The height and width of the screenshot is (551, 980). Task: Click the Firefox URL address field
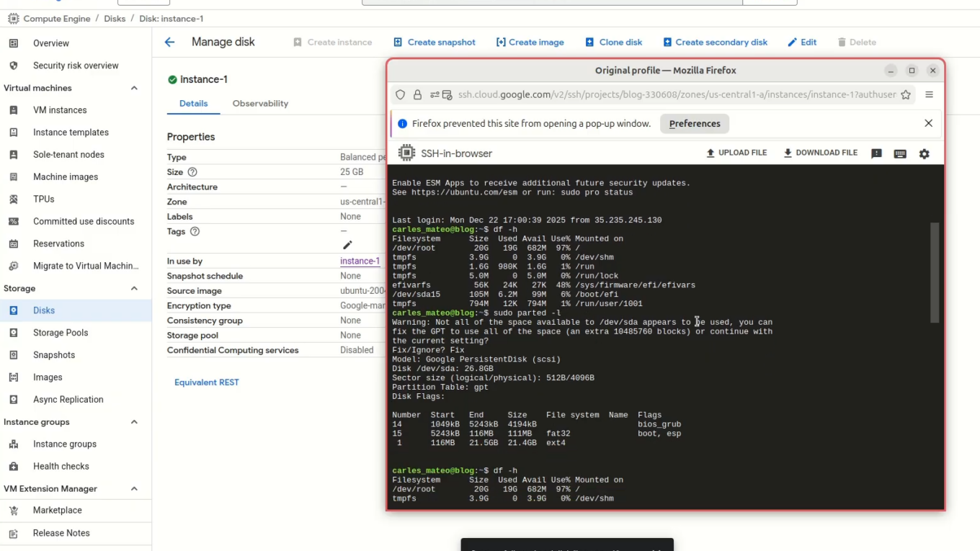[676, 94]
